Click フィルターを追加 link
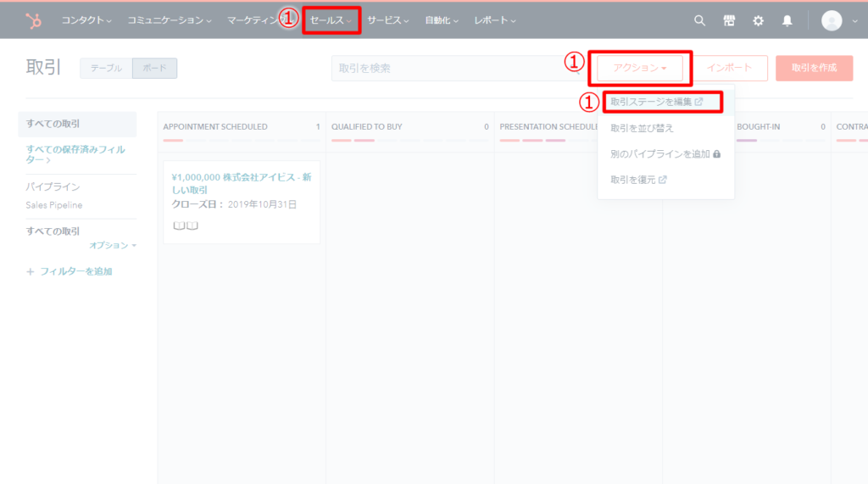The height and width of the screenshot is (484, 868). click(x=75, y=272)
